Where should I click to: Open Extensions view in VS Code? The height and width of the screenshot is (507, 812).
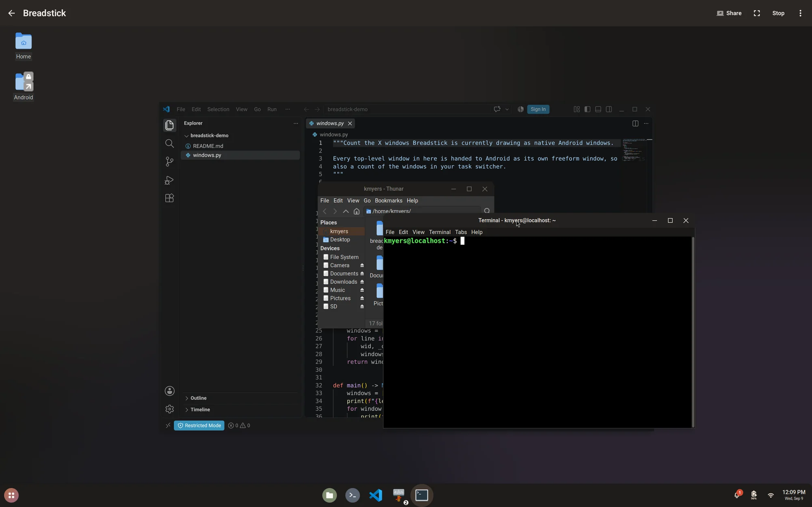point(169,198)
